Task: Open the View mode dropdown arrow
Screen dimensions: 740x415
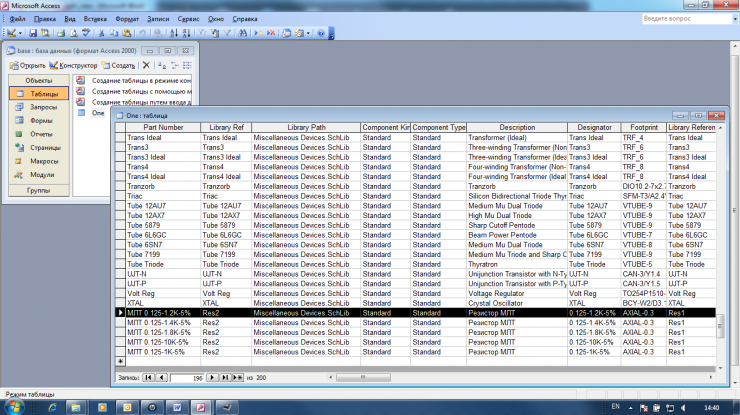Action: tap(20, 33)
